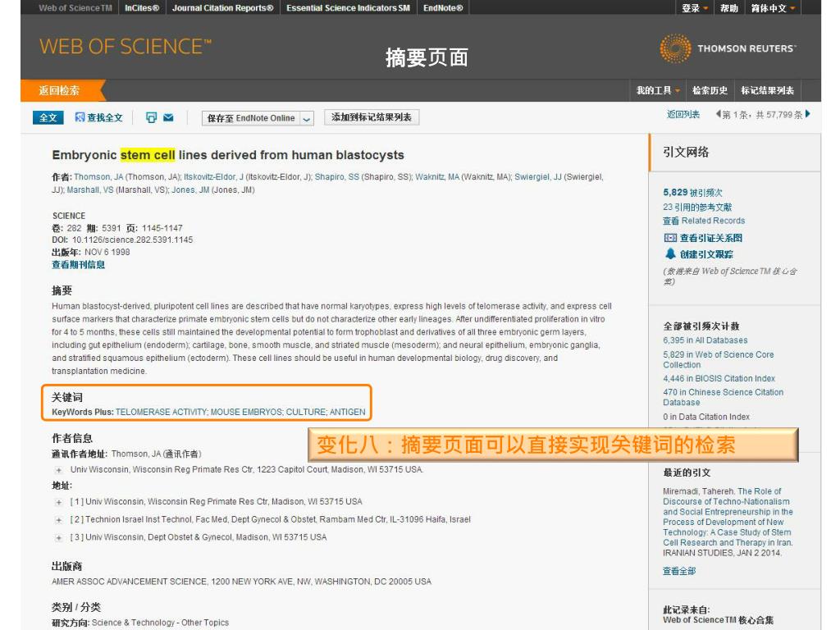This screenshot has width=840, height=630.
Task: Click 23 引用的参考文献 link
Action: [x=697, y=207]
